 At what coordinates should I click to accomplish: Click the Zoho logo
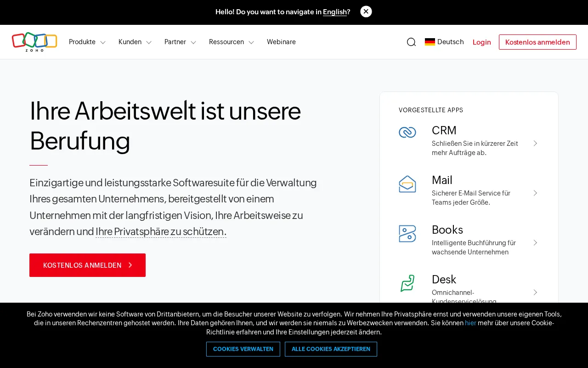(34, 42)
